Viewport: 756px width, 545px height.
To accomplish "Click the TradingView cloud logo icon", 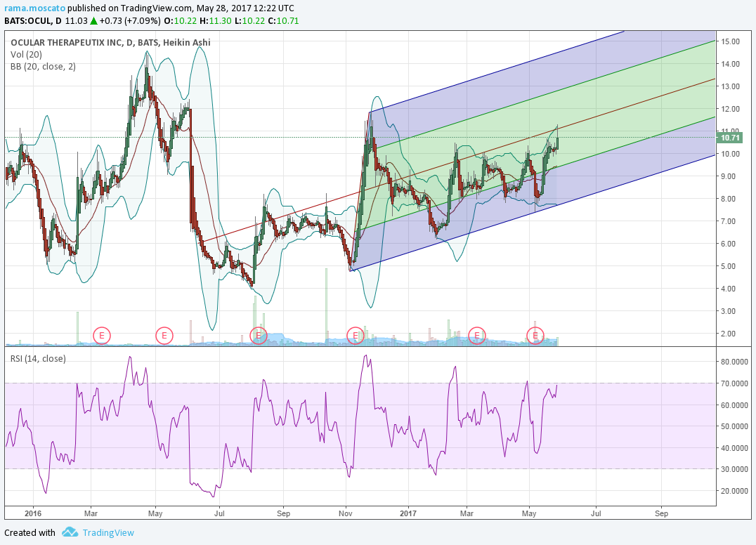I will tap(70, 532).
